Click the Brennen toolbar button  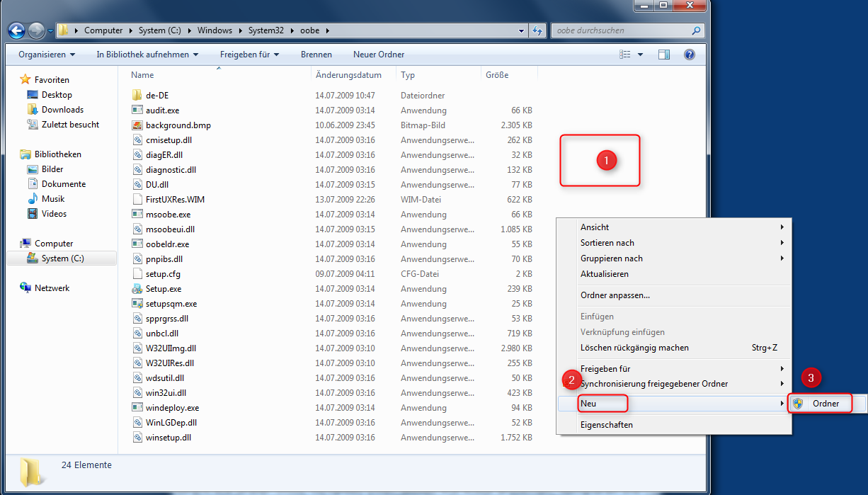pyautogui.click(x=316, y=54)
